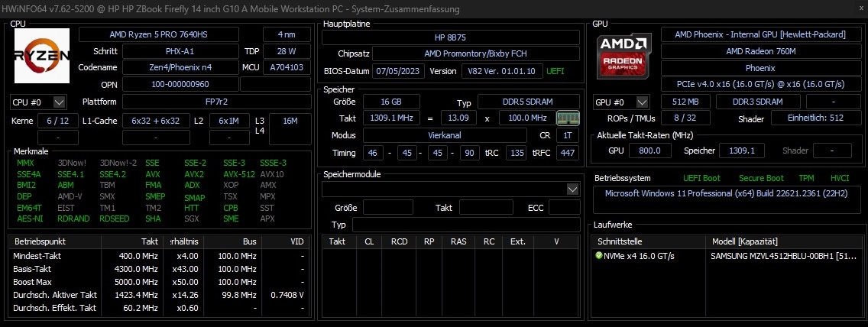Click the L2 cache value 6x1M
Image resolution: width=868 pixels, height=327 pixels.
(x=229, y=121)
